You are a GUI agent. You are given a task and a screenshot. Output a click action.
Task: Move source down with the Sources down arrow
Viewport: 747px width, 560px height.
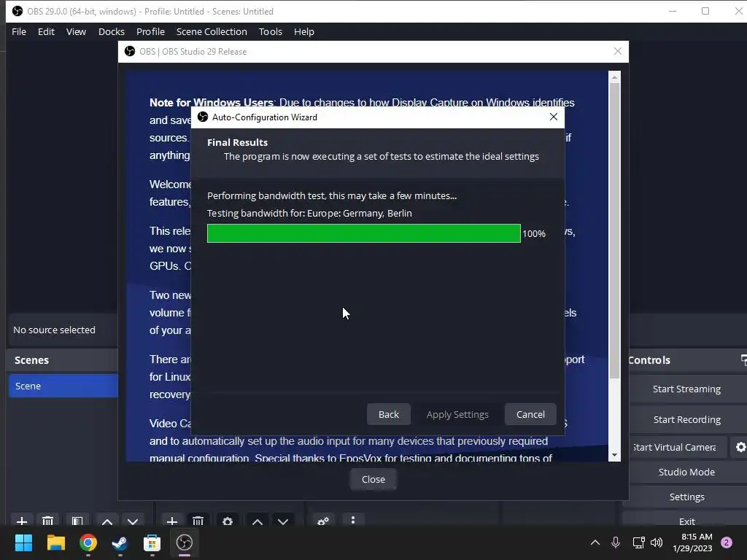[283, 521]
